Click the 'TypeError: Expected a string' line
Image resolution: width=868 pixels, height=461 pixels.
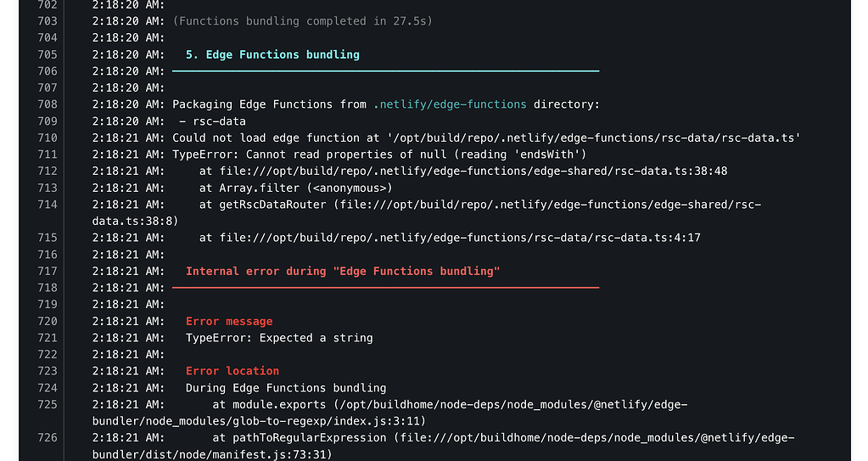tap(279, 338)
